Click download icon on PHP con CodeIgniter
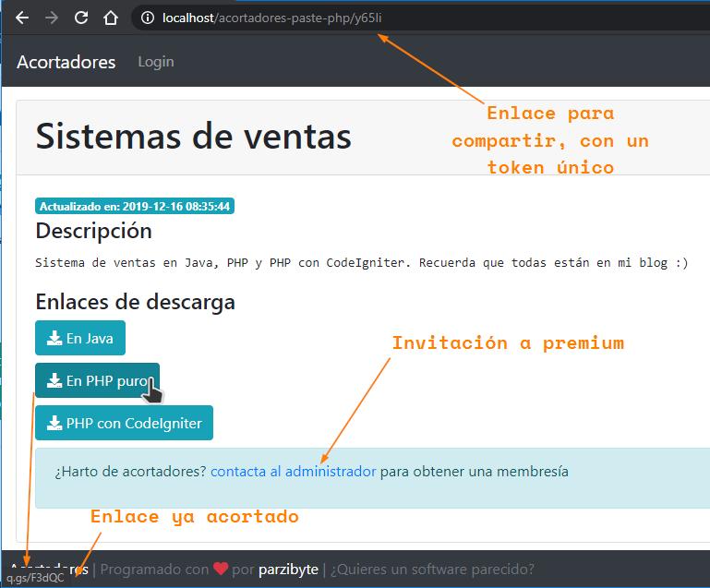710x588 pixels. 54,424
